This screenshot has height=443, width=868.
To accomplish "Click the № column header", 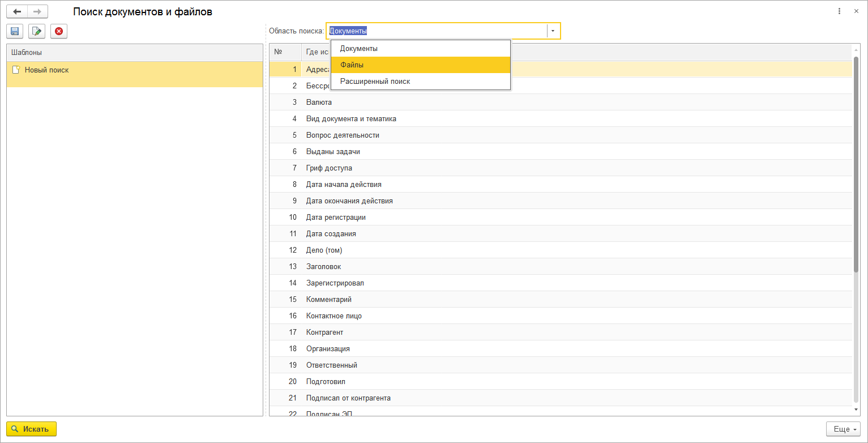I will (x=285, y=52).
